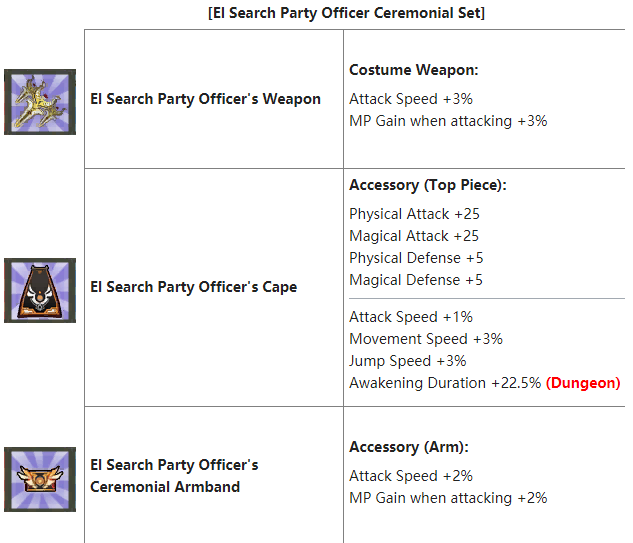
Task: Click the Costume Weapon heading
Action: pos(414,70)
